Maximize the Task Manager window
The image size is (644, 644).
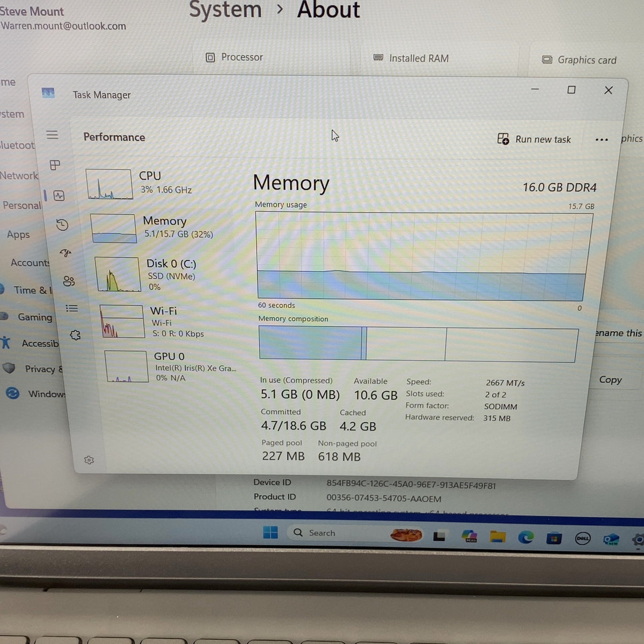(x=572, y=90)
